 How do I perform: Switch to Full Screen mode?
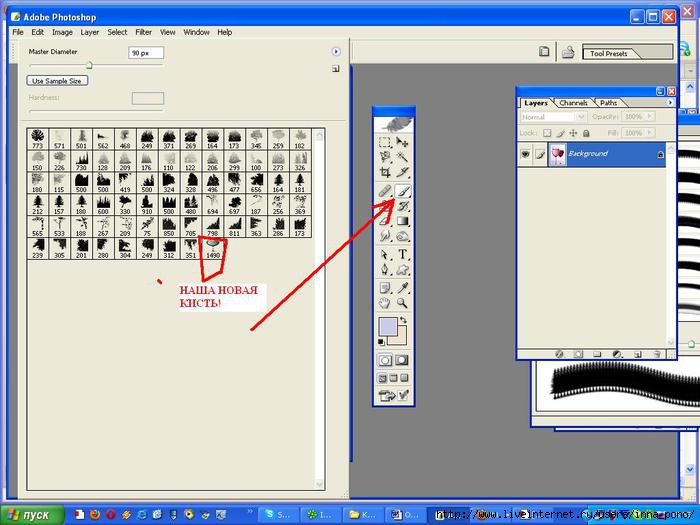click(404, 379)
